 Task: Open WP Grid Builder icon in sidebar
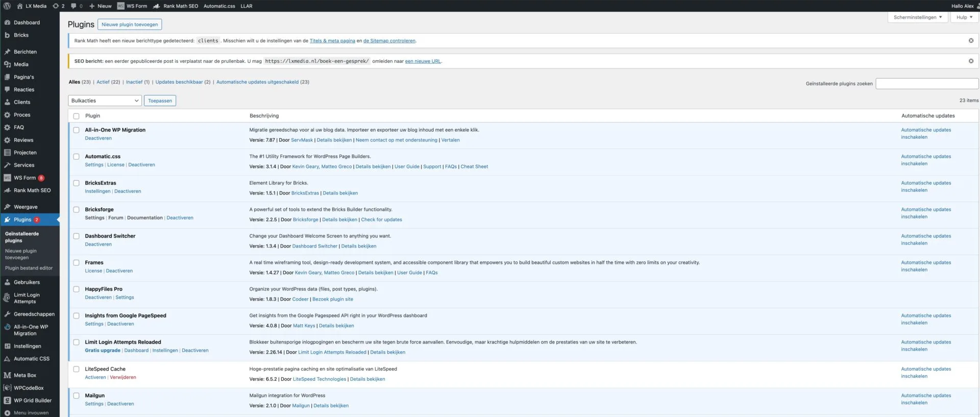pos(7,401)
